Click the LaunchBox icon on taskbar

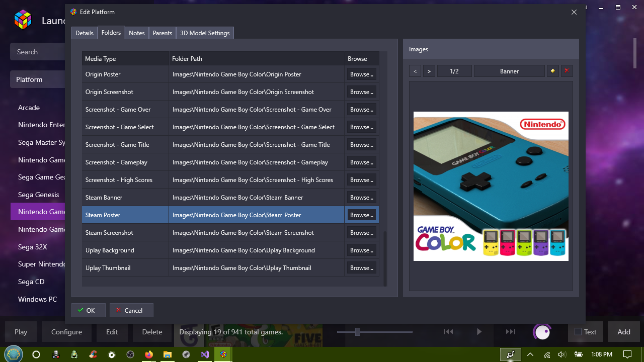[x=223, y=354]
